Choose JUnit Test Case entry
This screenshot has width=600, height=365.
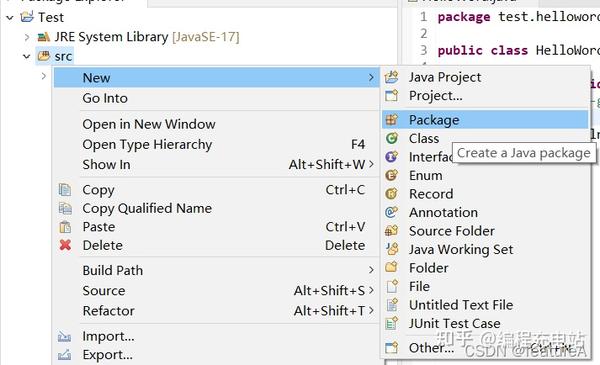click(x=485, y=323)
